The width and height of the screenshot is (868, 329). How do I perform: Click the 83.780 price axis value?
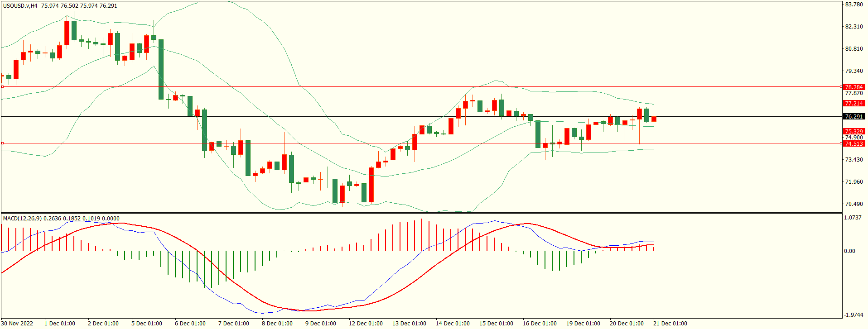(854, 5)
